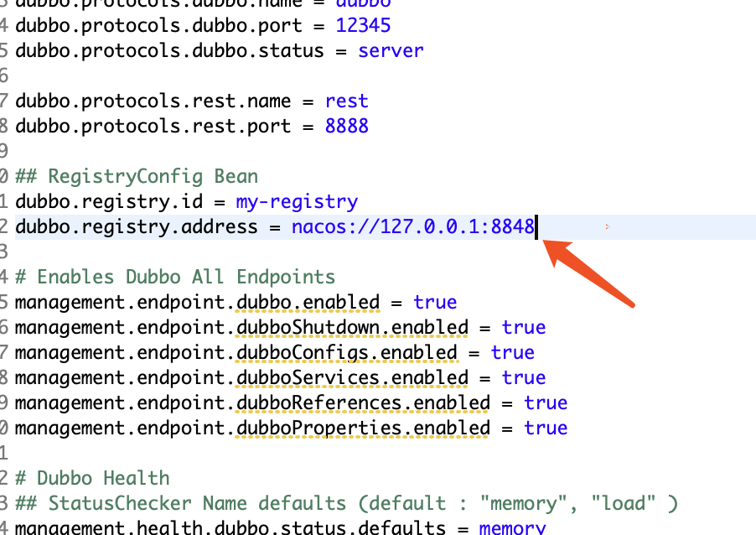This screenshot has width=756, height=535.
Task: Select the nacos://127.0.0.1:8848 address value
Action: (x=413, y=226)
